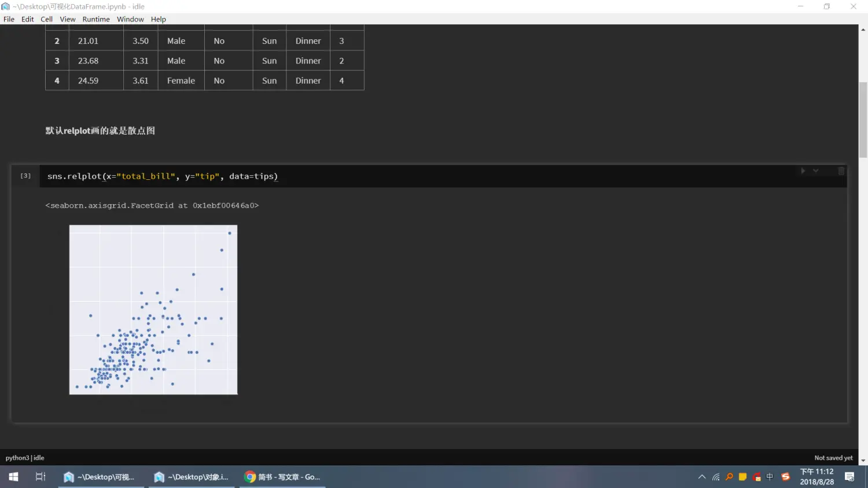Toggle the 中 input method indicator
868x488 pixels.
tap(770, 477)
